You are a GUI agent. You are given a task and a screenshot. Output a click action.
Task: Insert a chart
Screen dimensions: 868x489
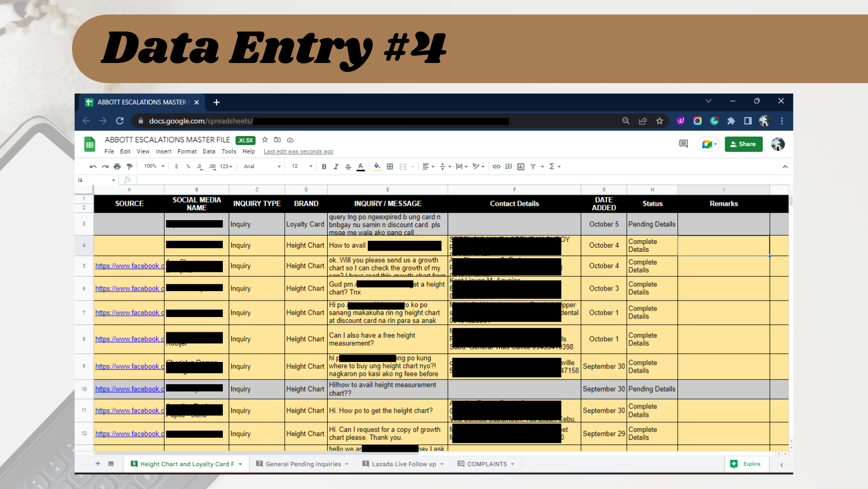pyautogui.click(x=521, y=167)
